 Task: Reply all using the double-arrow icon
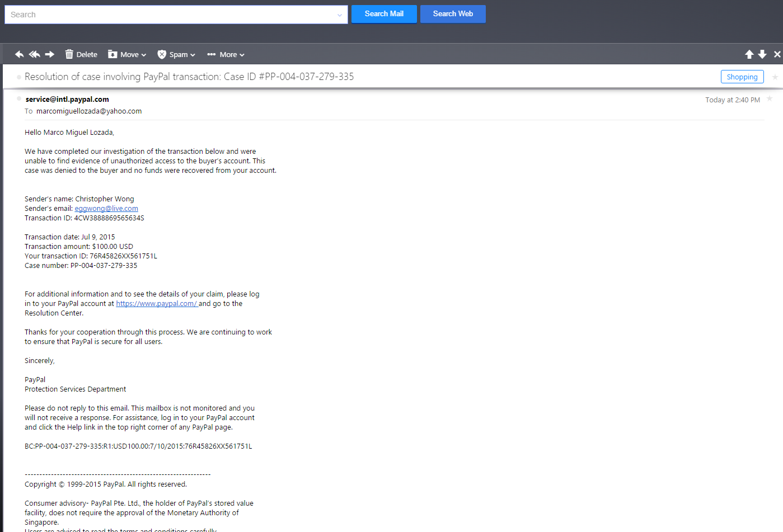pyautogui.click(x=34, y=54)
